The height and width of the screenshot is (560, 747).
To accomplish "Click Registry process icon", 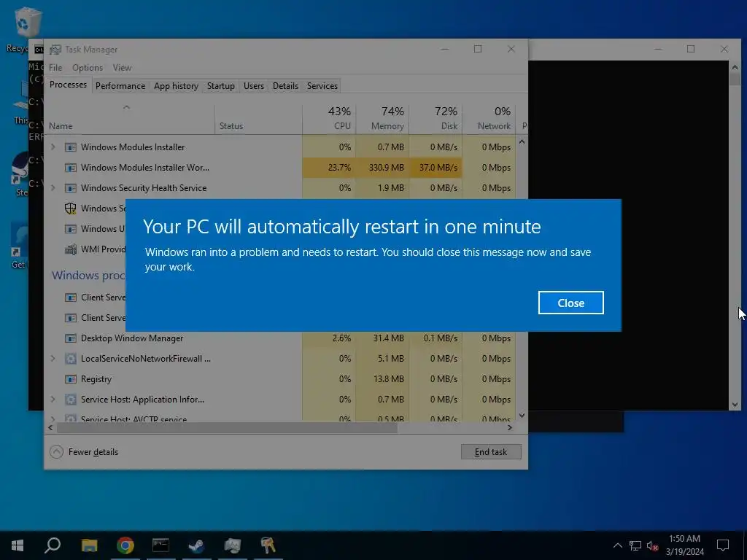I will coord(71,379).
